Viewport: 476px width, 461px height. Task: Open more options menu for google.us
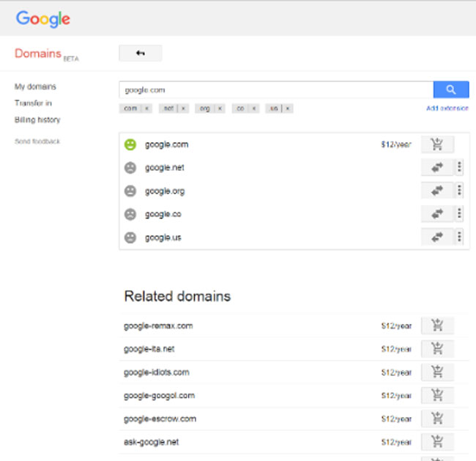coord(460,237)
